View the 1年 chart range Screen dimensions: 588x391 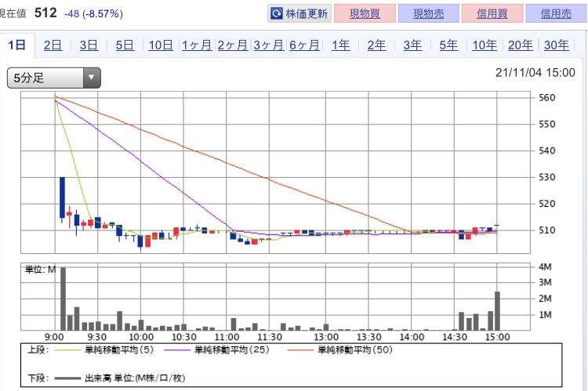click(340, 45)
